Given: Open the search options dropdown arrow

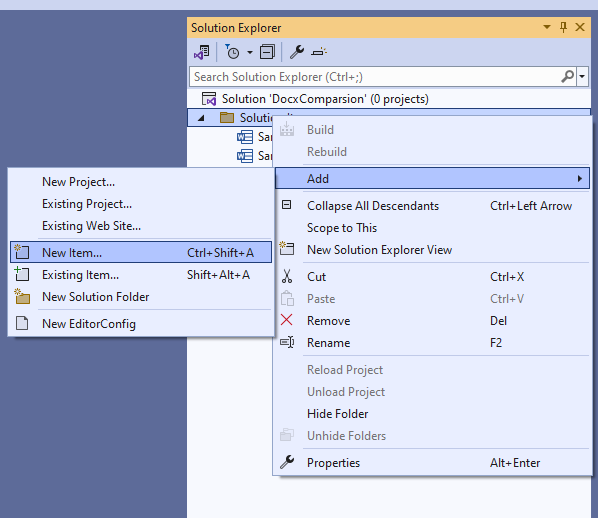Looking at the screenshot, I should [582, 77].
